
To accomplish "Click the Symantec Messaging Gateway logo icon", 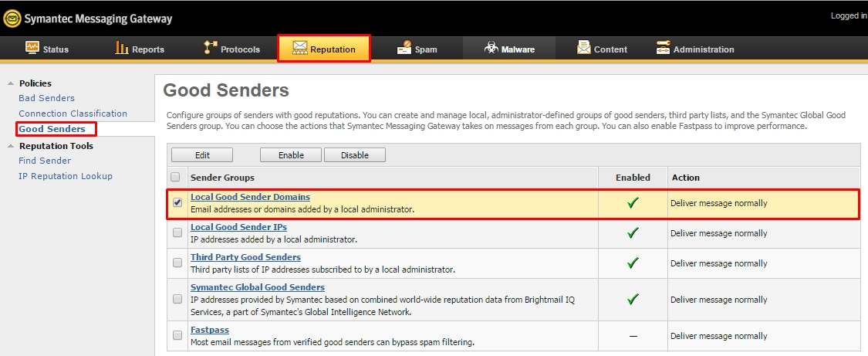I will point(12,18).
